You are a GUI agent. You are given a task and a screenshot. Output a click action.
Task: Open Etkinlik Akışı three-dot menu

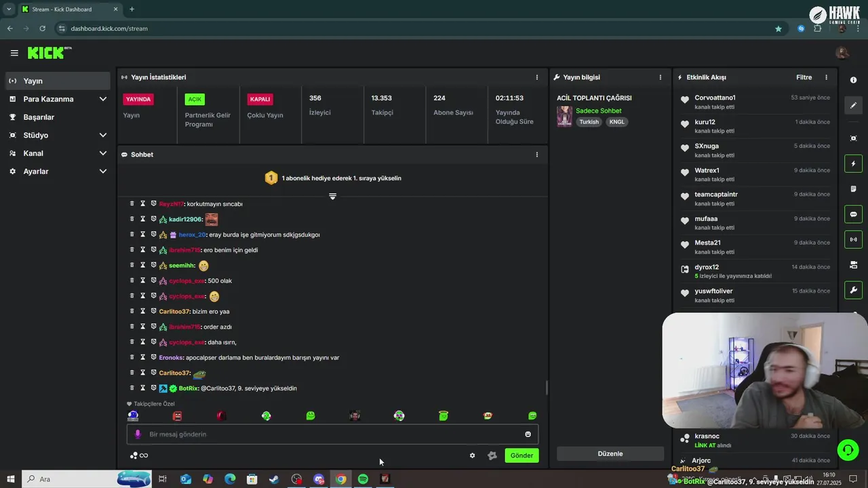click(826, 77)
